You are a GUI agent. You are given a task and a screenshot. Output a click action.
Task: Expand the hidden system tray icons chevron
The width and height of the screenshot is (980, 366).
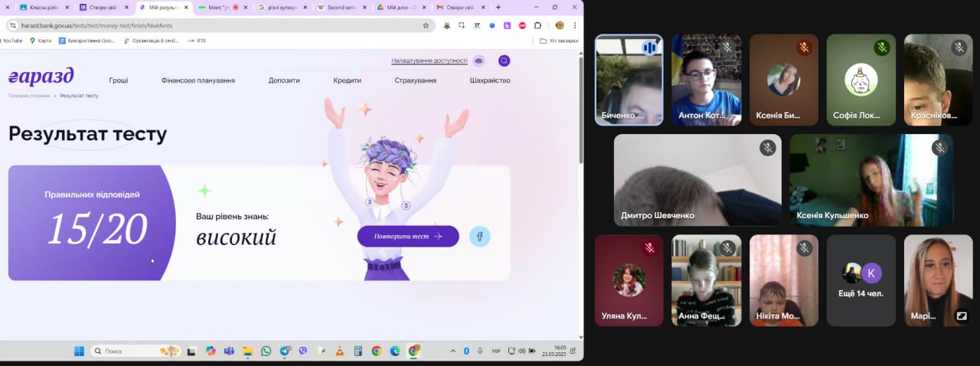(x=452, y=351)
